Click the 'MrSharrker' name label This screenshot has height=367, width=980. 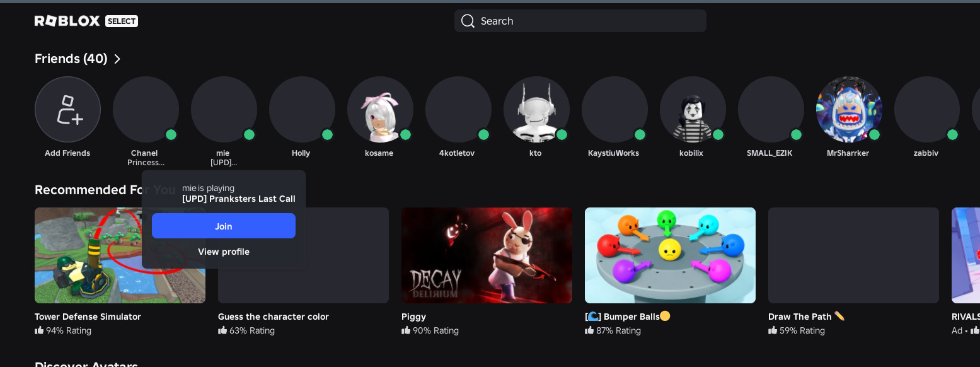(848, 153)
